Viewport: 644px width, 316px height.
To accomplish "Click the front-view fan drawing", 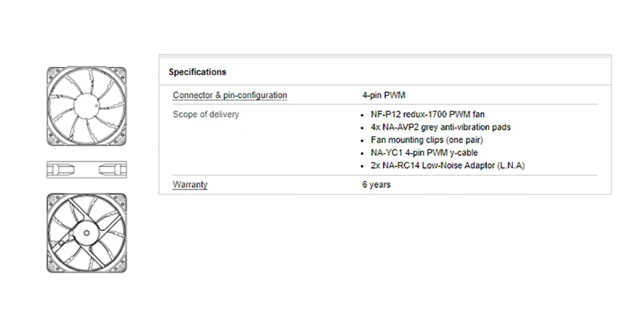I will tap(87, 106).
